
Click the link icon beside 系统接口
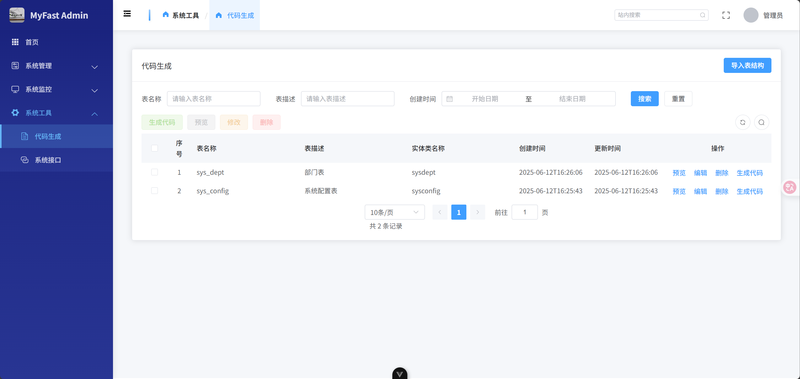(x=24, y=160)
